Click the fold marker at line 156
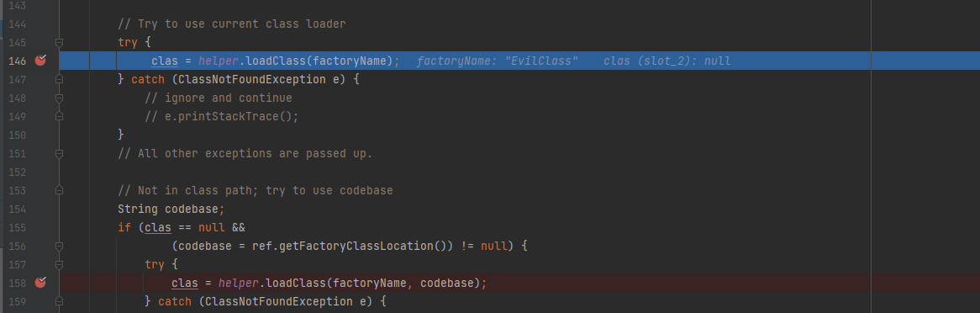This screenshot has width=980, height=313. coord(59,246)
